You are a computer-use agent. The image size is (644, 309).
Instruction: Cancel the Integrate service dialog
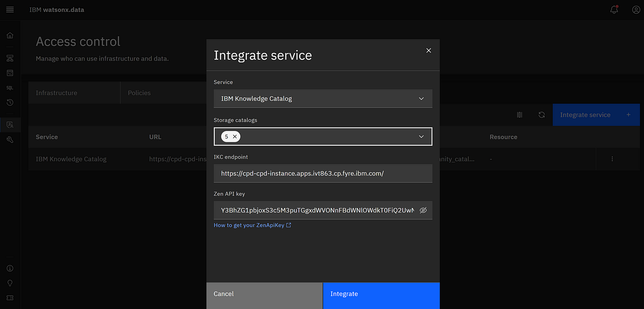(x=264, y=296)
